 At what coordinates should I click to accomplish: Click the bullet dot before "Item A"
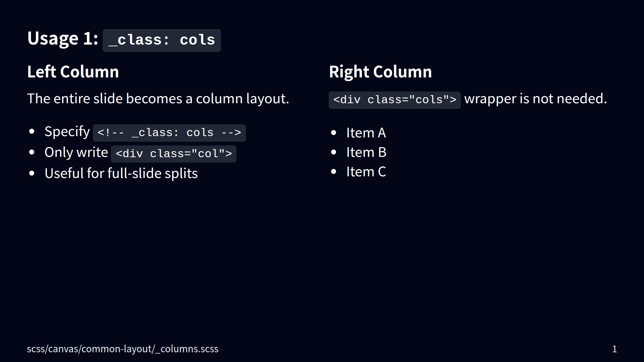click(x=333, y=133)
